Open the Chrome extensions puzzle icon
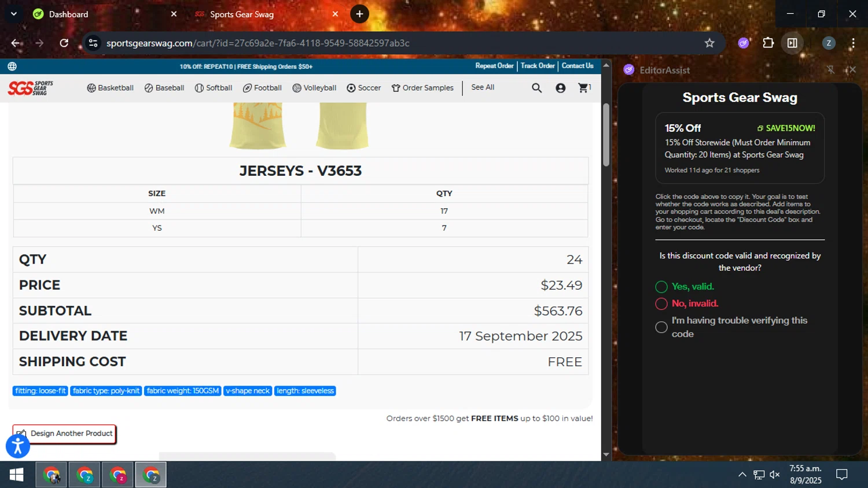Image resolution: width=868 pixels, height=488 pixels. [768, 43]
